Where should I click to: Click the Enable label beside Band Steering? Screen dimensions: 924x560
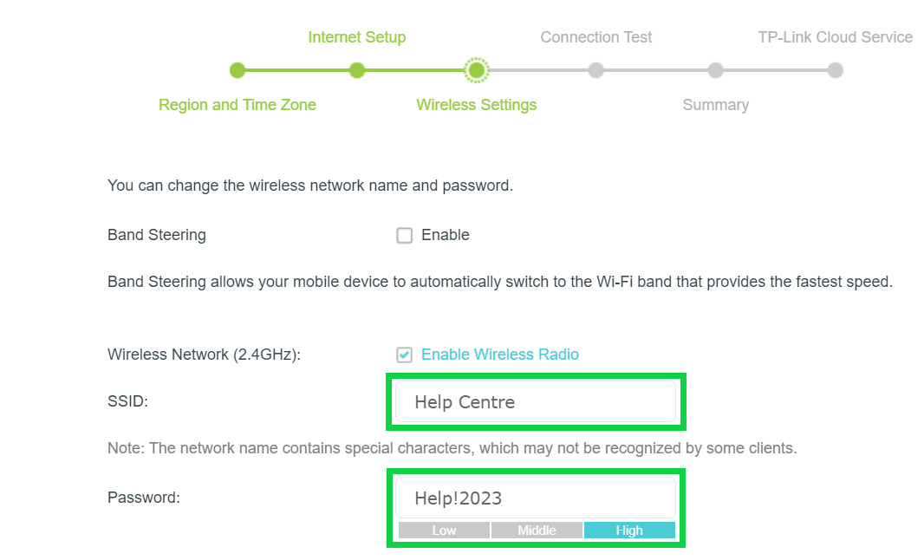pyautogui.click(x=445, y=235)
